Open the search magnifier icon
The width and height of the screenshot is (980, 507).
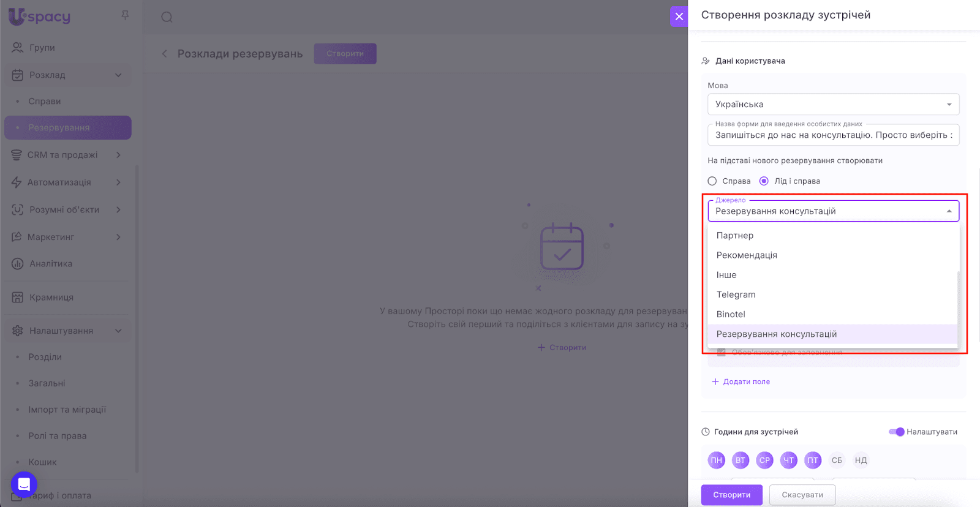[167, 17]
